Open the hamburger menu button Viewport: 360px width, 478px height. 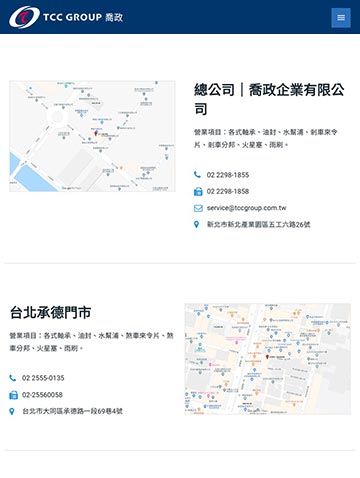tap(341, 17)
